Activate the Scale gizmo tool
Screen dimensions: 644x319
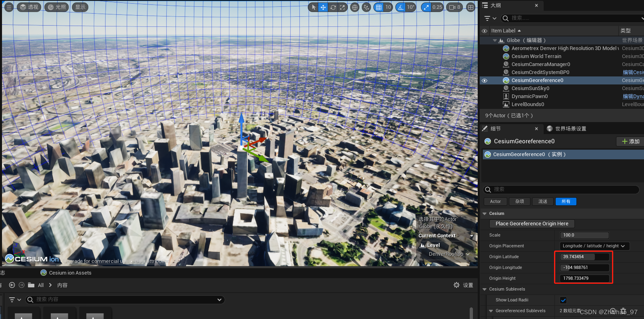pos(342,7)
